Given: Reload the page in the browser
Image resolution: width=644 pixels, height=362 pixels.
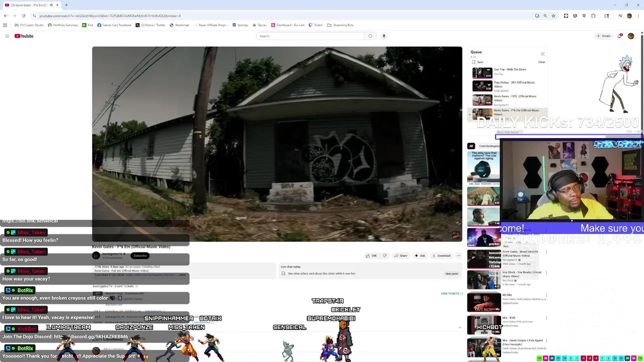Looking at the screenshot, I should (x=23, y=16).
